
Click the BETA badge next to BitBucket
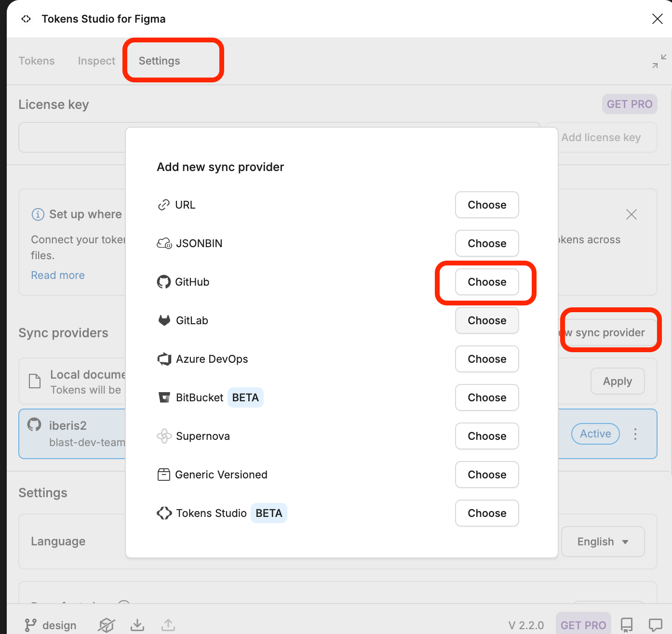point(245,397)
